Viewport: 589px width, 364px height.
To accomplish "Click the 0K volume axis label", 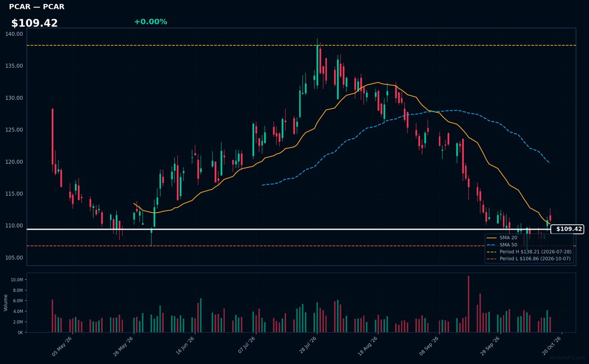I will coord(20,333).
